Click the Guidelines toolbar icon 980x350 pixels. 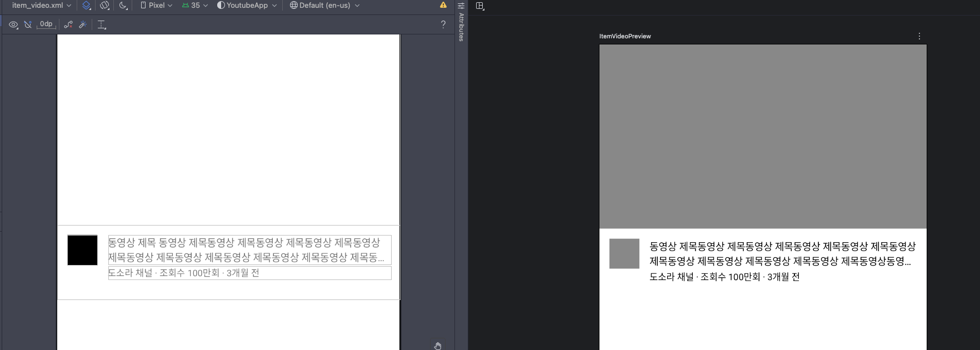102,24
